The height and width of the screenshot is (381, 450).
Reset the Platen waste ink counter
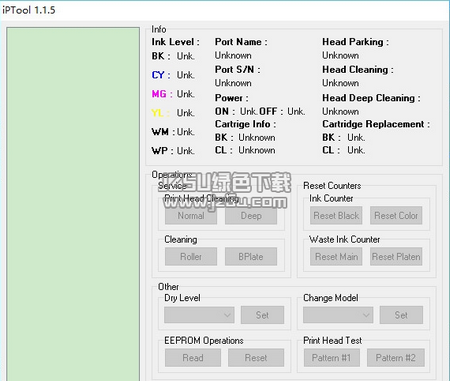tap(396, 257)
